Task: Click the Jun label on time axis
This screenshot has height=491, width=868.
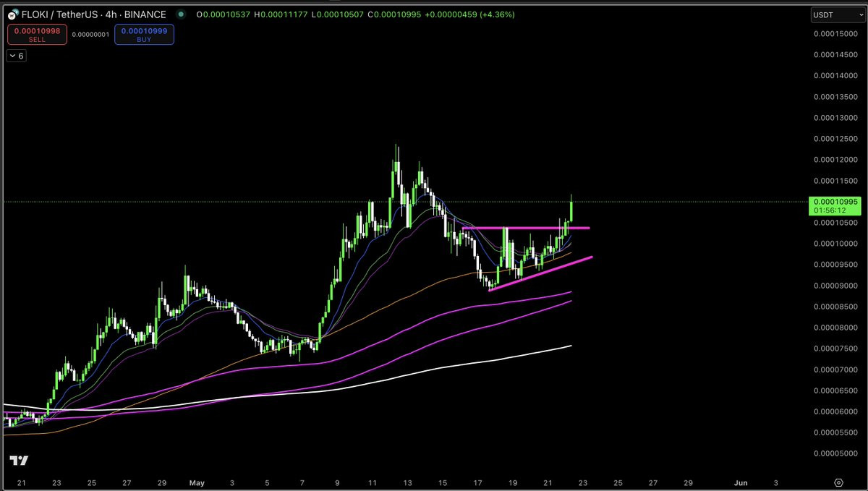Action: [x=741, y=482]
